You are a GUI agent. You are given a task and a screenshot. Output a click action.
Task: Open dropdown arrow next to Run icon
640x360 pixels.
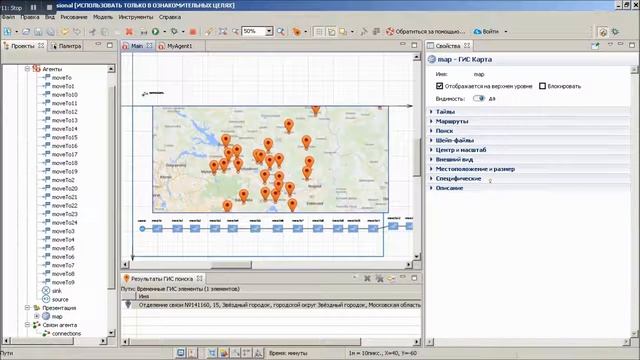(x=164, y=31)
